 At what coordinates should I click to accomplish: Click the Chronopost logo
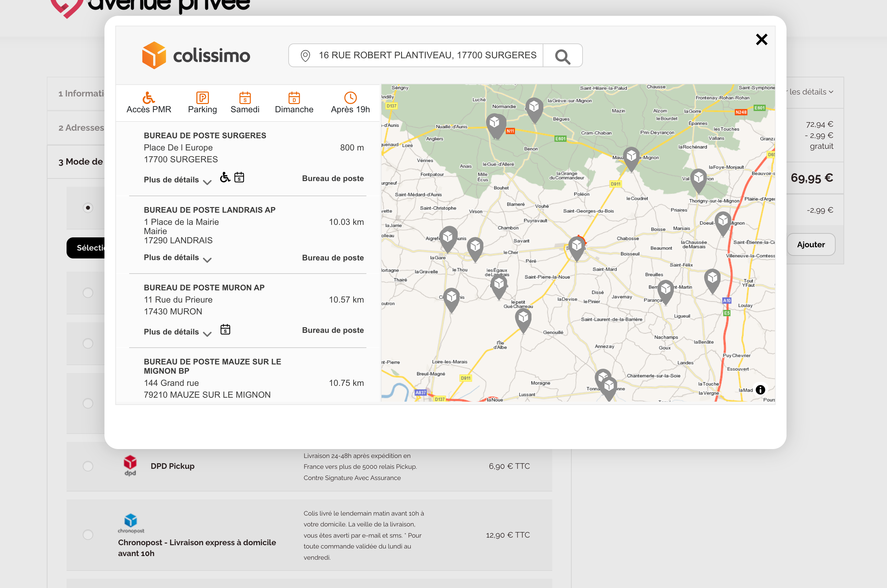(131, 523)
